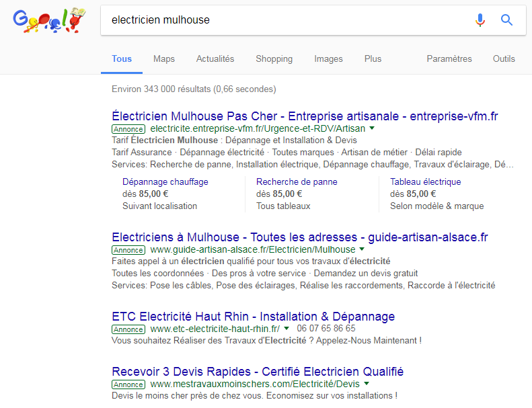Expand the Plus menu

coord(373,58)
